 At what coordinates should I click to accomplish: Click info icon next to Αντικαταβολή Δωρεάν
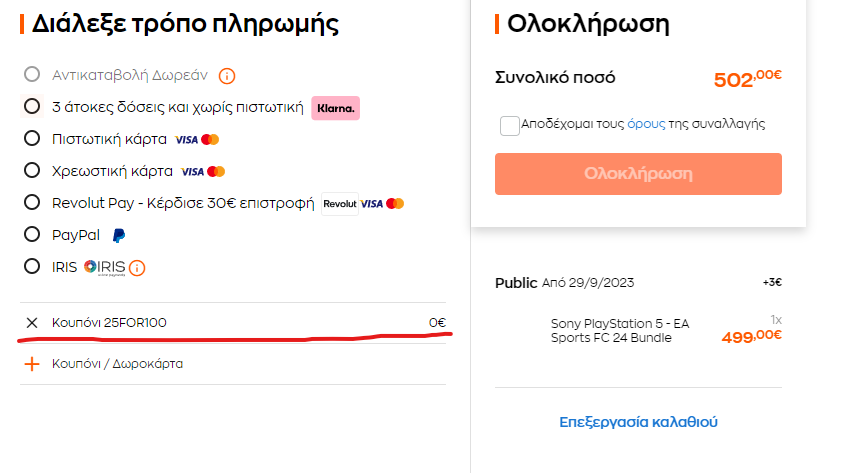(x=227, y=75)
